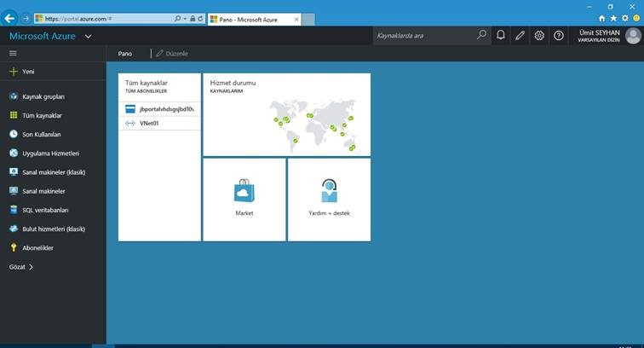644x348 pixels.
Task: Click the search magnifier icon in portal
Action: pyautogui.click(x=482, y=35)
